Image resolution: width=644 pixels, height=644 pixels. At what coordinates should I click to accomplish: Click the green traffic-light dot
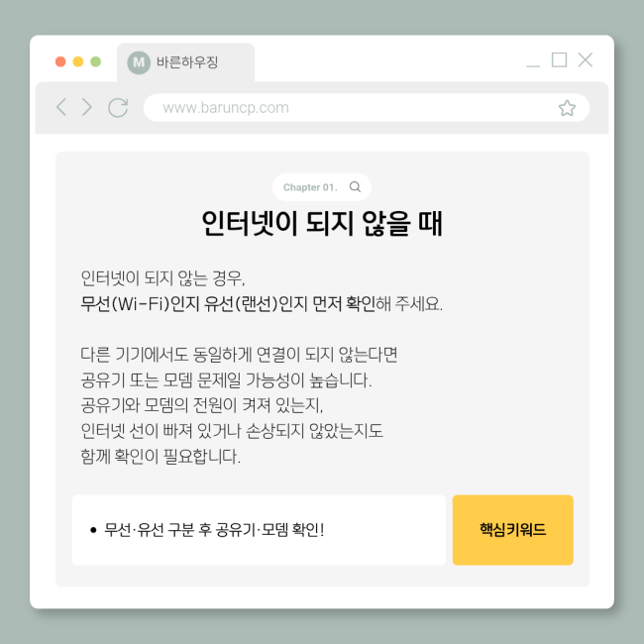96,61
